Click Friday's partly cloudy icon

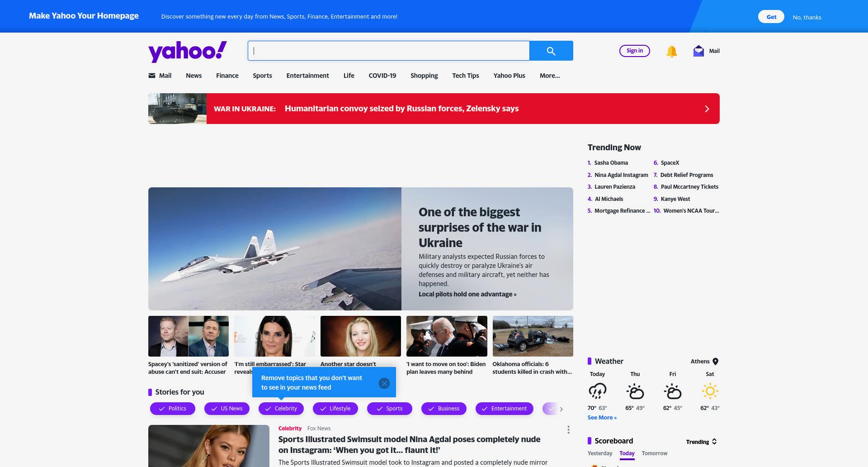[672, 391]
